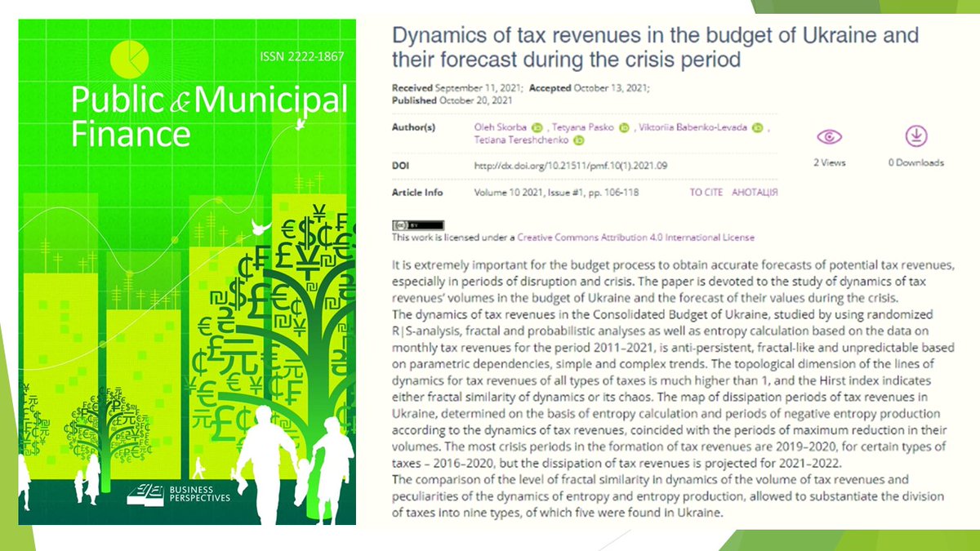Click the 'Accepted October 13, 2021' text
This screenshot has height=551, width=980.
pyautogui.click(x=590, y=87)
